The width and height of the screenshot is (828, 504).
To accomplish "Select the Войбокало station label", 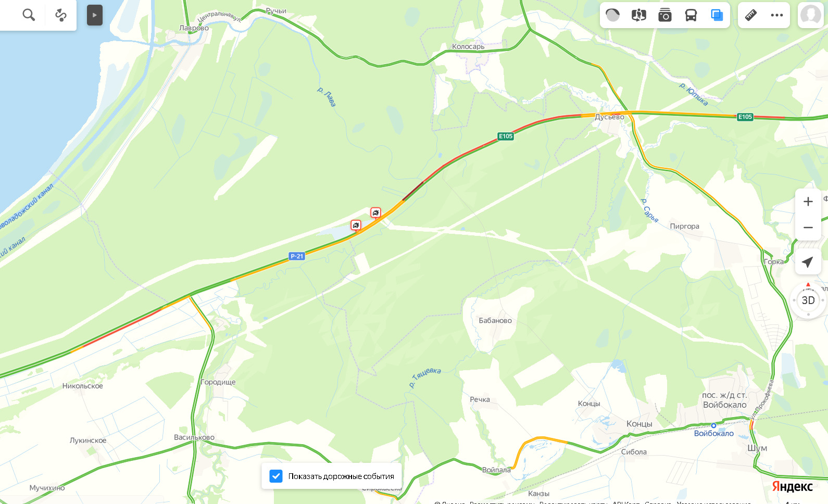I will (x=714, y=433).
